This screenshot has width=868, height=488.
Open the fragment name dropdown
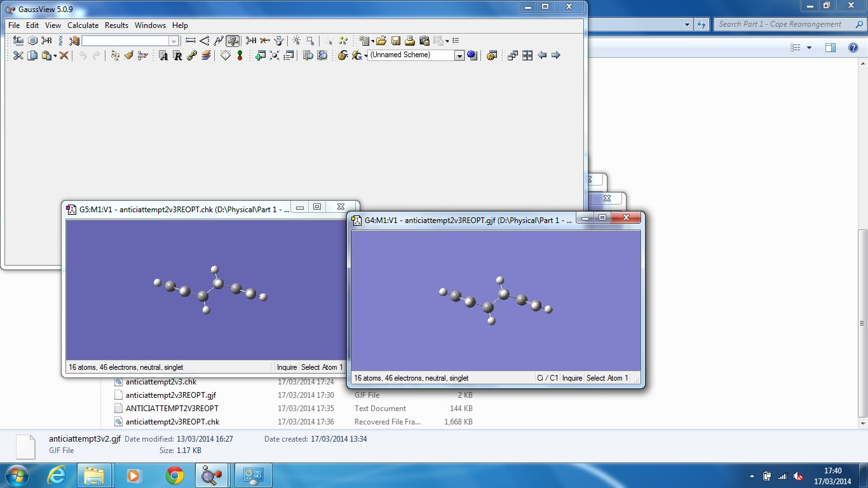click(173, 41)
